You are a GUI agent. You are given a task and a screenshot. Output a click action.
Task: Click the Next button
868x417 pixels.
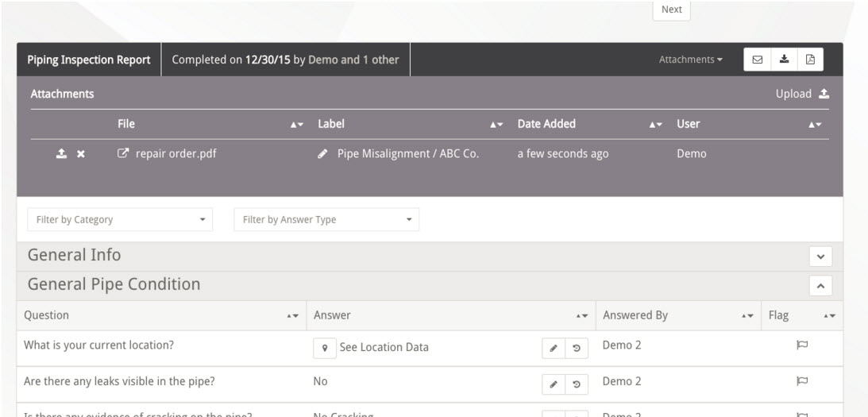tap(672, 10)
